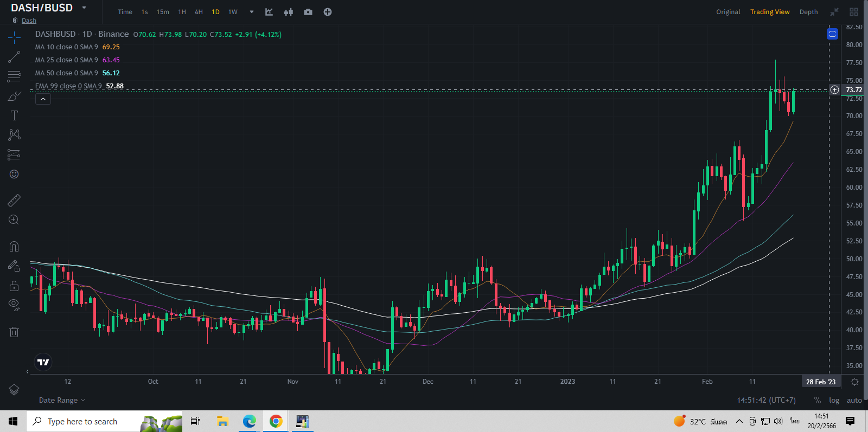Select the Time interval option
Viewport: 868px width, 432px height.
click(125, 12)
